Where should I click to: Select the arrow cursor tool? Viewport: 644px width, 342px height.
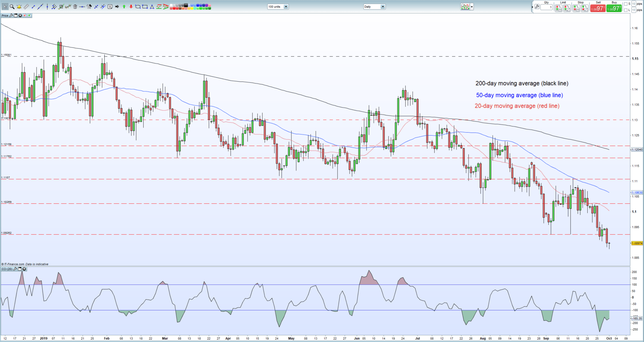(x=5, y=7)
